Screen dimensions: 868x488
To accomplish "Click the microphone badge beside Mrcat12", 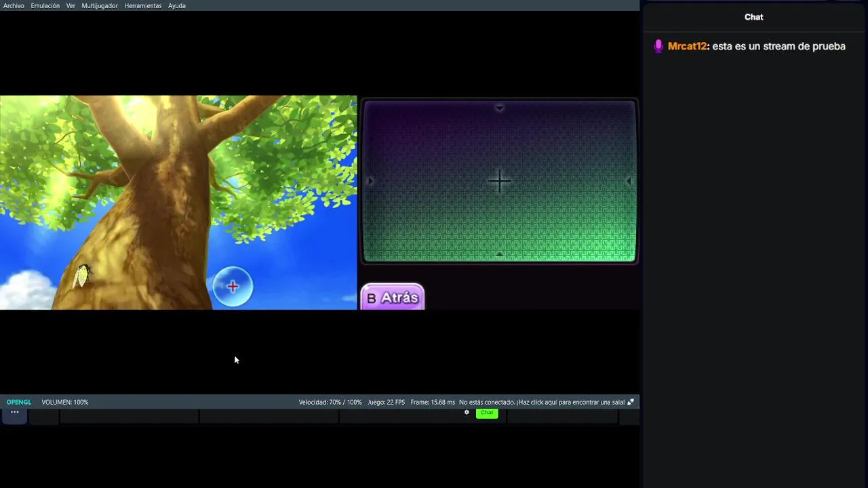I will [658, 46].
